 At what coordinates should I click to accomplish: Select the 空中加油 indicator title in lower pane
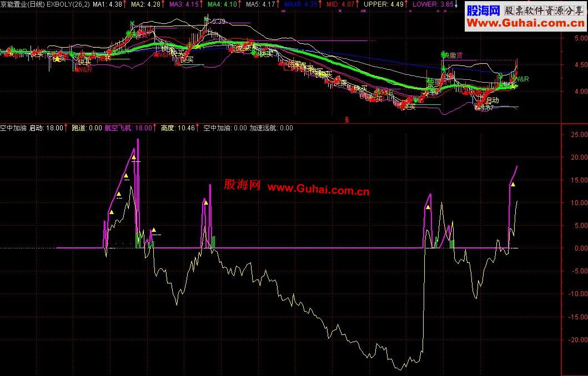[x=13, y=128]
